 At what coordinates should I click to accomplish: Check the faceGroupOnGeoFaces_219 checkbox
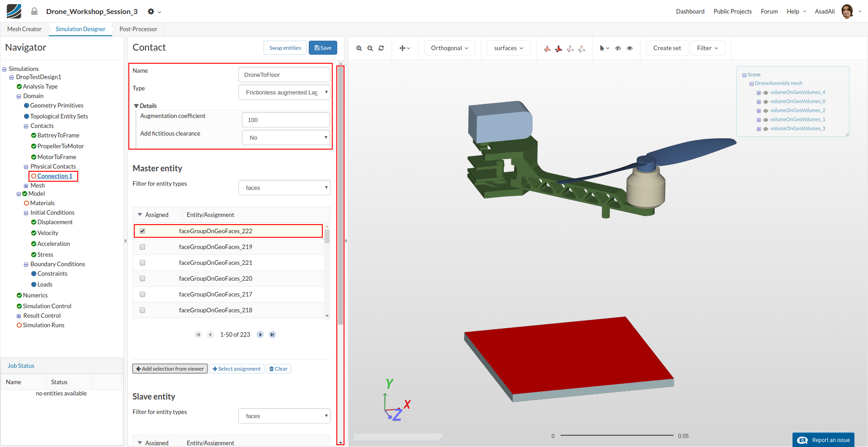(142, 247)
